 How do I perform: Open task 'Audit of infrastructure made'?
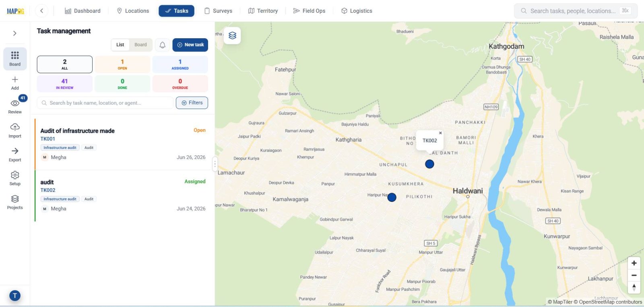point(78,131)
